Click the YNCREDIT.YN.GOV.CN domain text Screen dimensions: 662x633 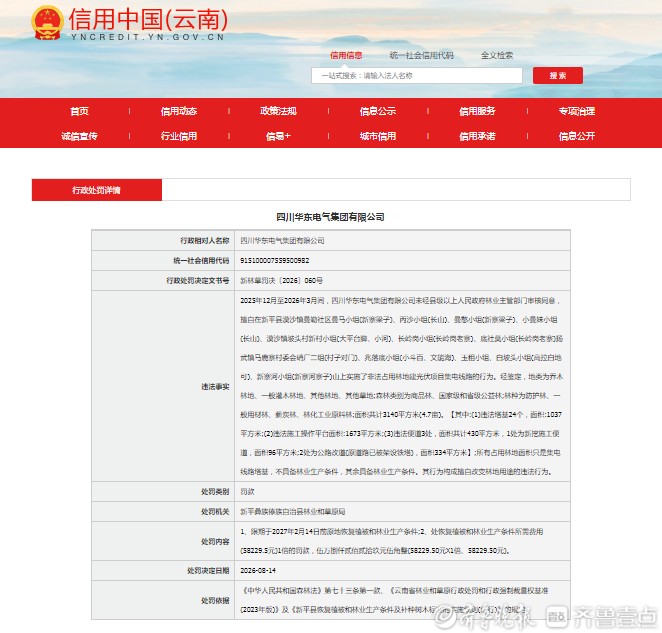click(147, 37)
